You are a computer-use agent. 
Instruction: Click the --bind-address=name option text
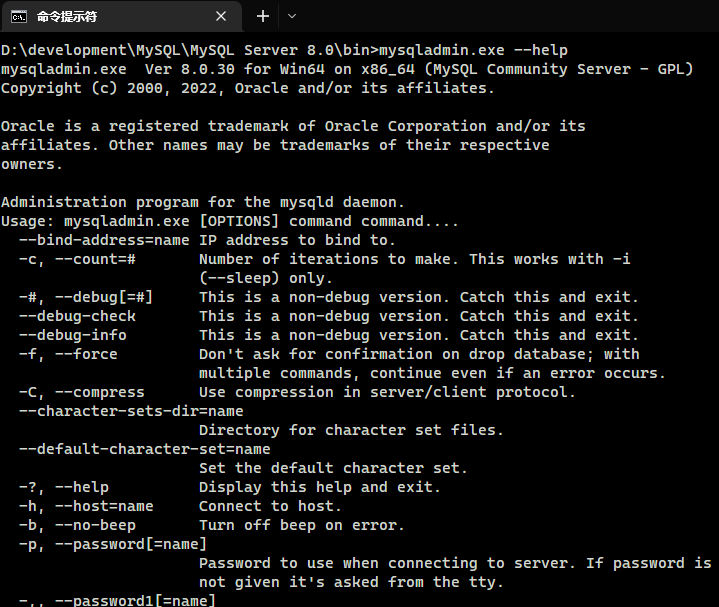[104, 240]
